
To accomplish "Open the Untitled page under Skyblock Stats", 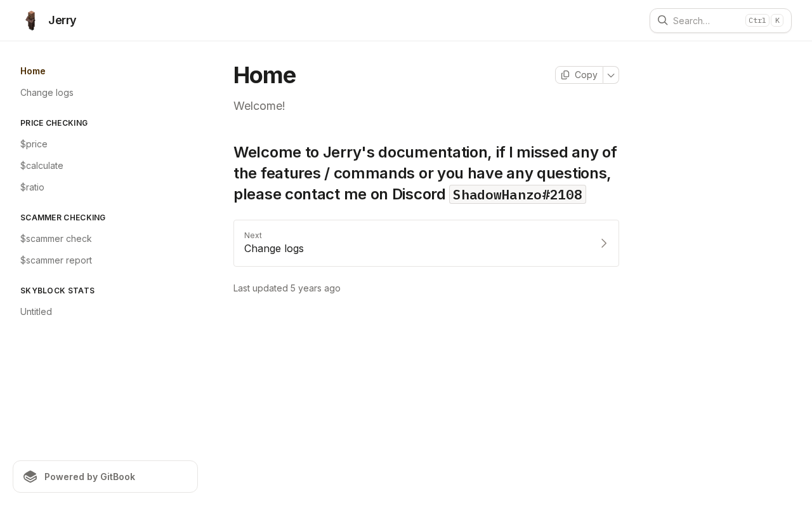I will pos(36,312).
